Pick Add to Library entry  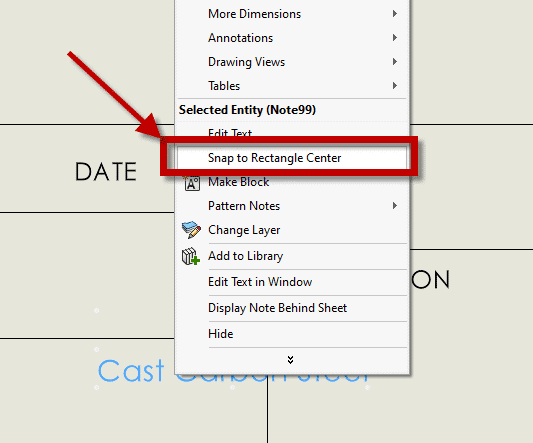pyautogui.click(x=245, y=256)
